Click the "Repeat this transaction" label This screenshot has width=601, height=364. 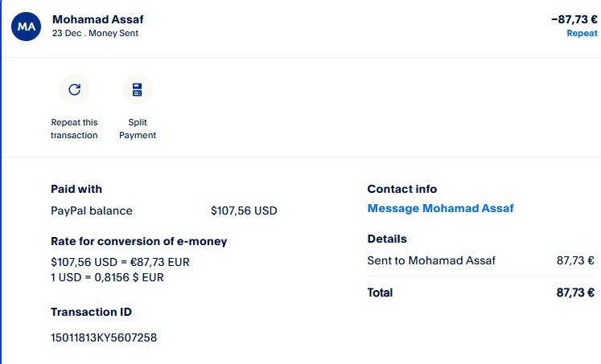point(74,129)
